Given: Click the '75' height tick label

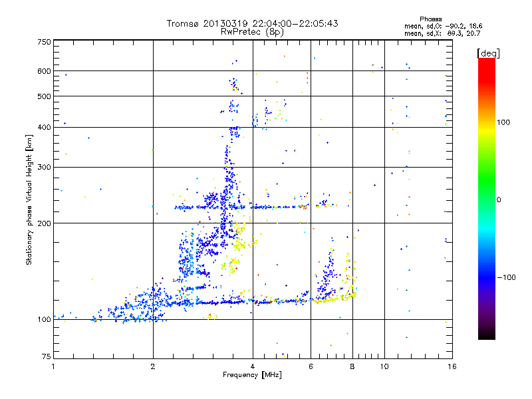Looking at the screenshot, I should [47, 356].
